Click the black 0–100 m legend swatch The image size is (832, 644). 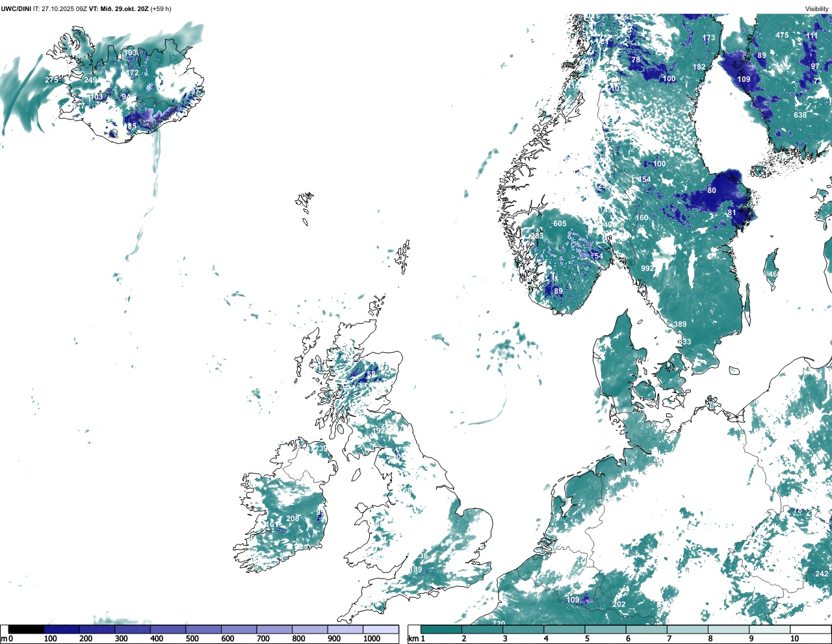click(x=26, y=629)
